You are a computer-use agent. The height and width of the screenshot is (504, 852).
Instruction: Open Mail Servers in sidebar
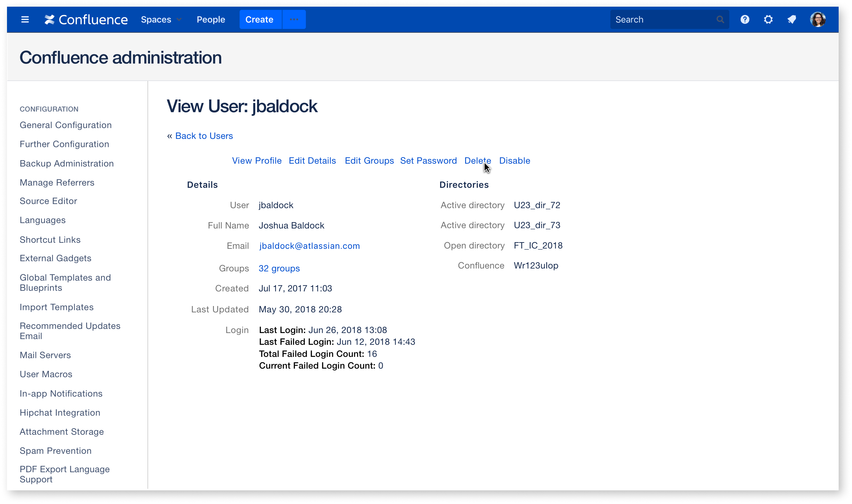click(x=45, y=355)
